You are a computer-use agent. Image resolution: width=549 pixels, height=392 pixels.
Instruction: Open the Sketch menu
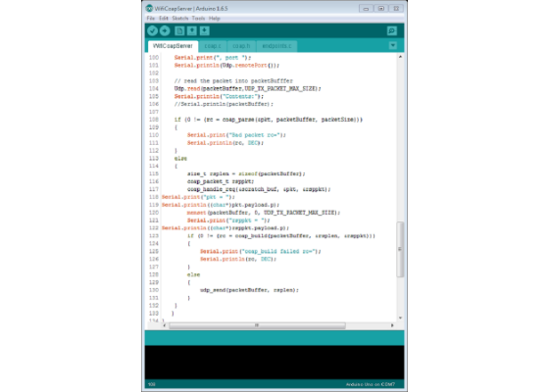tap(180, 19)
